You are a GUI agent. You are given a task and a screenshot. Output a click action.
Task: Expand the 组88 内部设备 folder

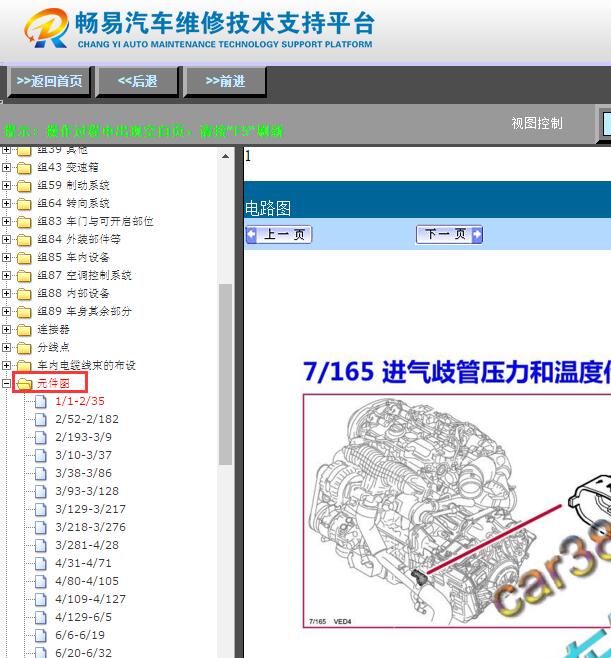pos(6,294)
